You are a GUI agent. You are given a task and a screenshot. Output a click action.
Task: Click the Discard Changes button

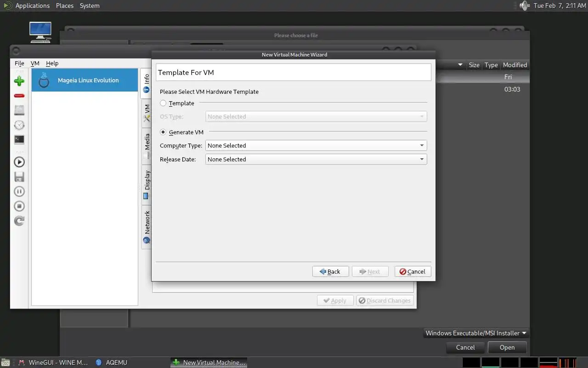tap(385, 300)
